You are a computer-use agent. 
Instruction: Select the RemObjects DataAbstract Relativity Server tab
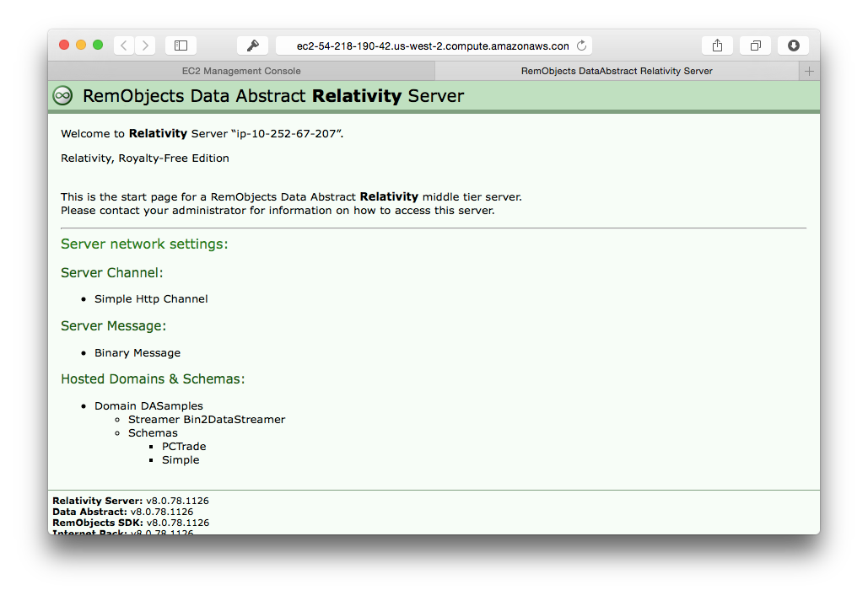[617, 71]
